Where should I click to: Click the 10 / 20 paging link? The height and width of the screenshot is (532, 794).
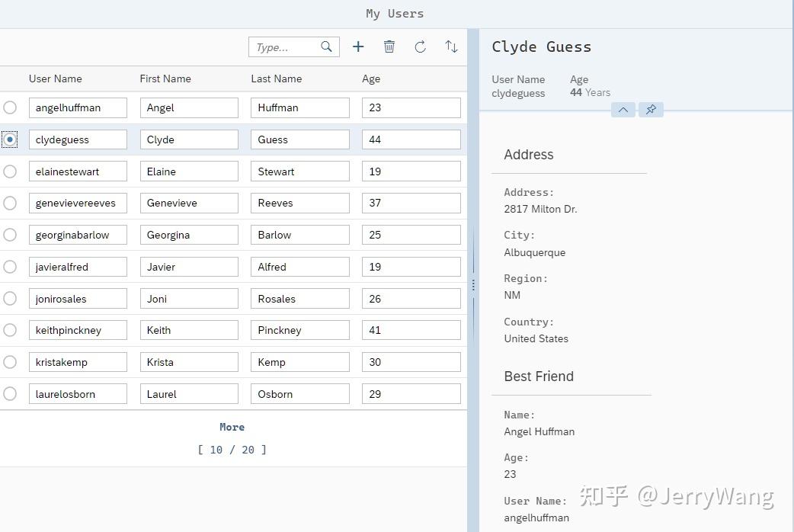[232, 450]
